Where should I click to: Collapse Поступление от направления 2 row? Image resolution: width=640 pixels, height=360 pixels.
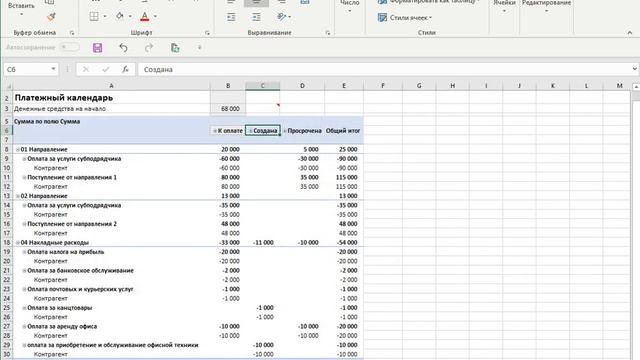(x=24, y=224)
